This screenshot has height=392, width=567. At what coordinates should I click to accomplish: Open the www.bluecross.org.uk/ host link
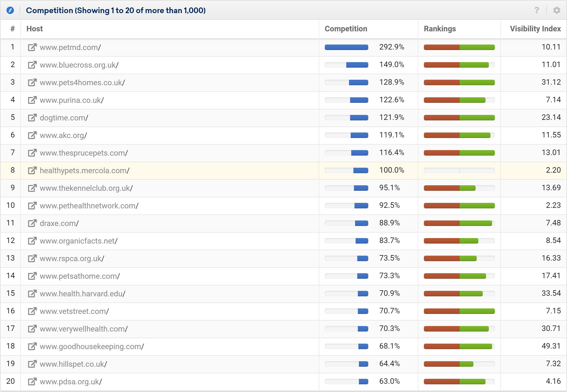tap(79, 65)
